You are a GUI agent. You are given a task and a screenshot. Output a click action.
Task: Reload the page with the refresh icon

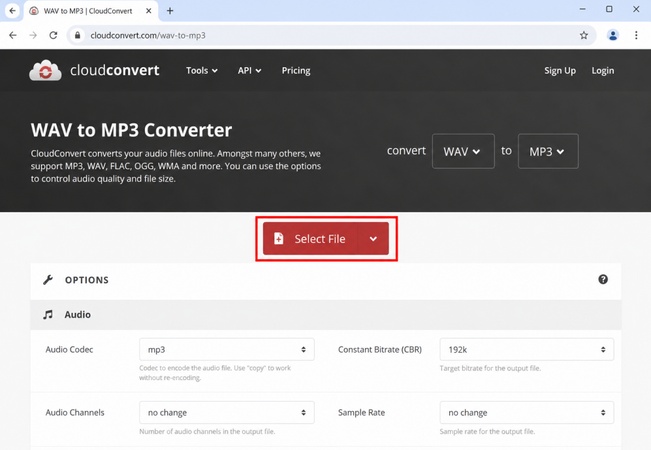[x=53, y=35]
